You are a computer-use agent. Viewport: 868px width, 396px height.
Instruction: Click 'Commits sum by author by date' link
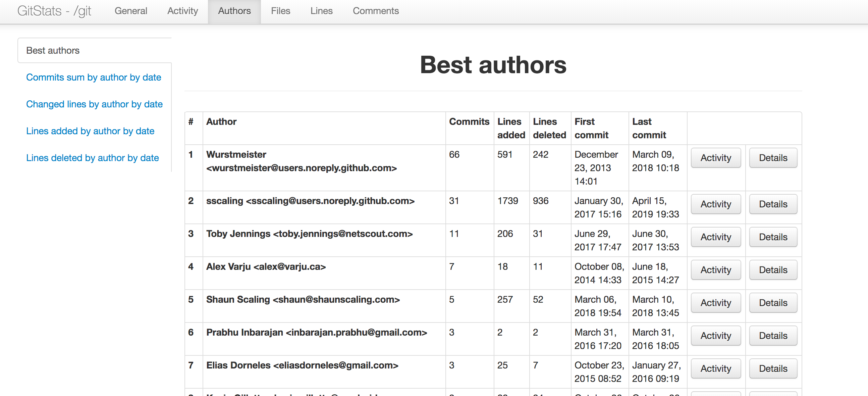(94, 78)
